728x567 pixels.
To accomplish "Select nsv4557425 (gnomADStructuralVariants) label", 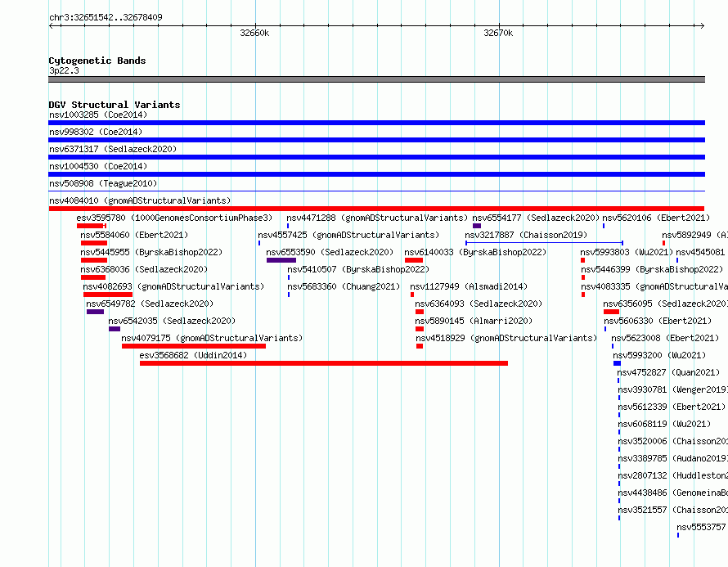I will 348,235.
